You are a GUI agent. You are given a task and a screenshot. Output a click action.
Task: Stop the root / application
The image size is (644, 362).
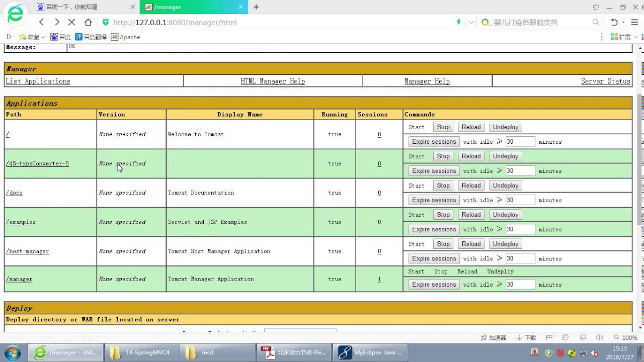(x=443, y=127)
